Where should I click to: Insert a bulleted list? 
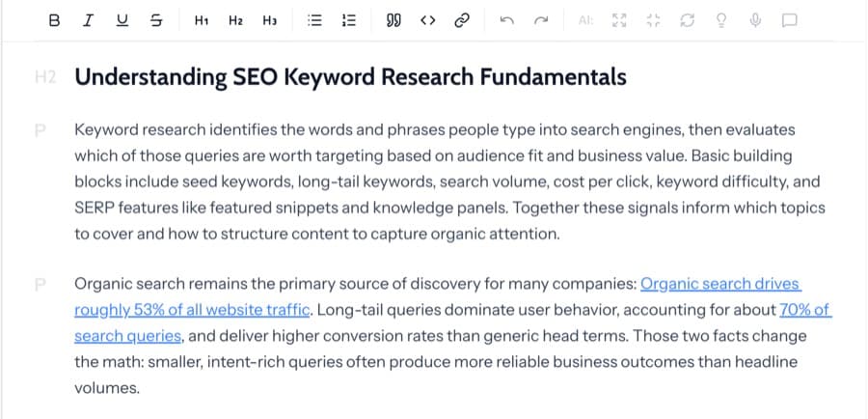pos(313,19)
